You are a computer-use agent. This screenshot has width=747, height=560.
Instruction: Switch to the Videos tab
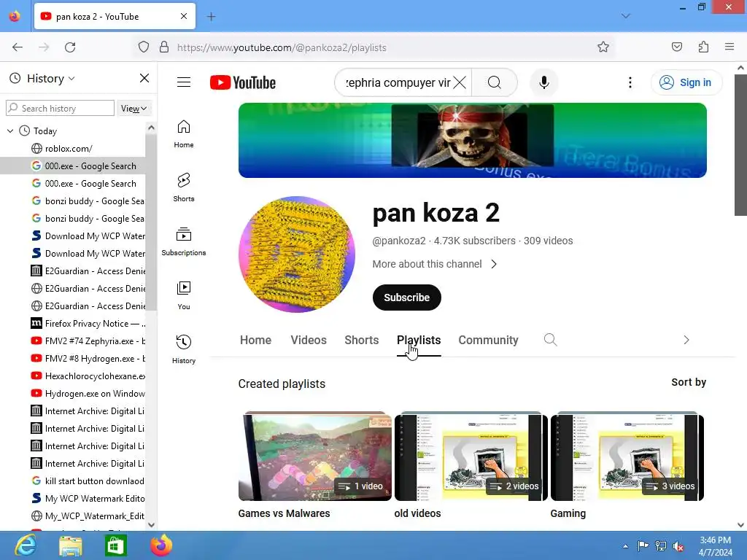pos(309,340)
